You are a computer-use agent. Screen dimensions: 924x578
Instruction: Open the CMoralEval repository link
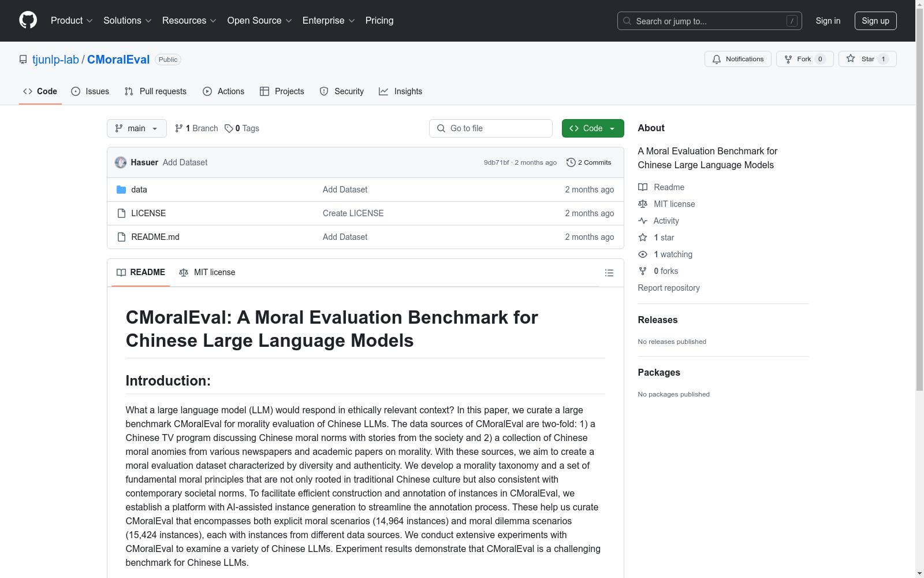(x=118, y=60)
